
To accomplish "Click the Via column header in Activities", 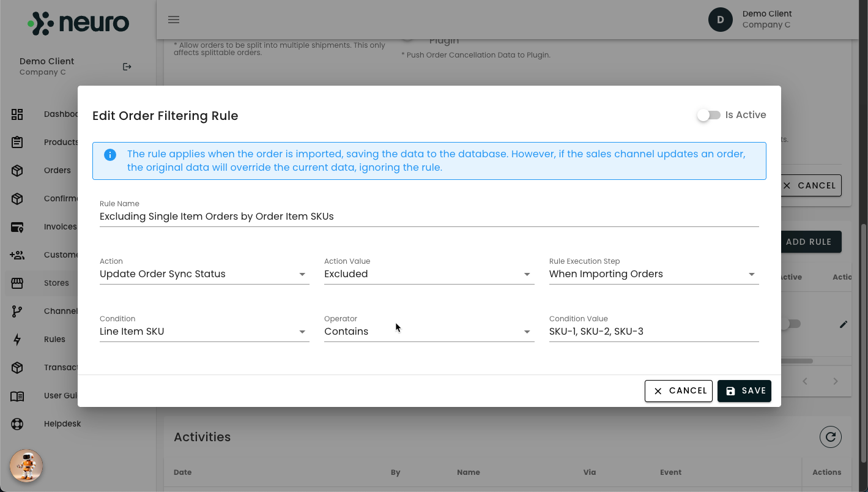I will (590, 472).
